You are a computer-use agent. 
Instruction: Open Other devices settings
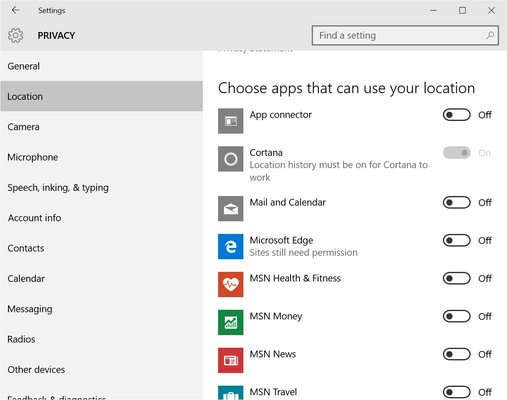coord(101,369)
